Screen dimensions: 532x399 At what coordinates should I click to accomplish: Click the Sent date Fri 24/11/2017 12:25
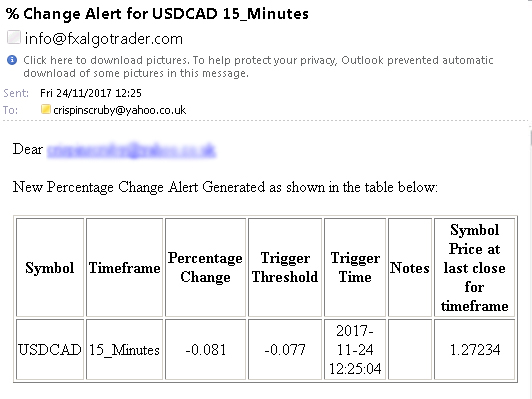pos(91,93)
